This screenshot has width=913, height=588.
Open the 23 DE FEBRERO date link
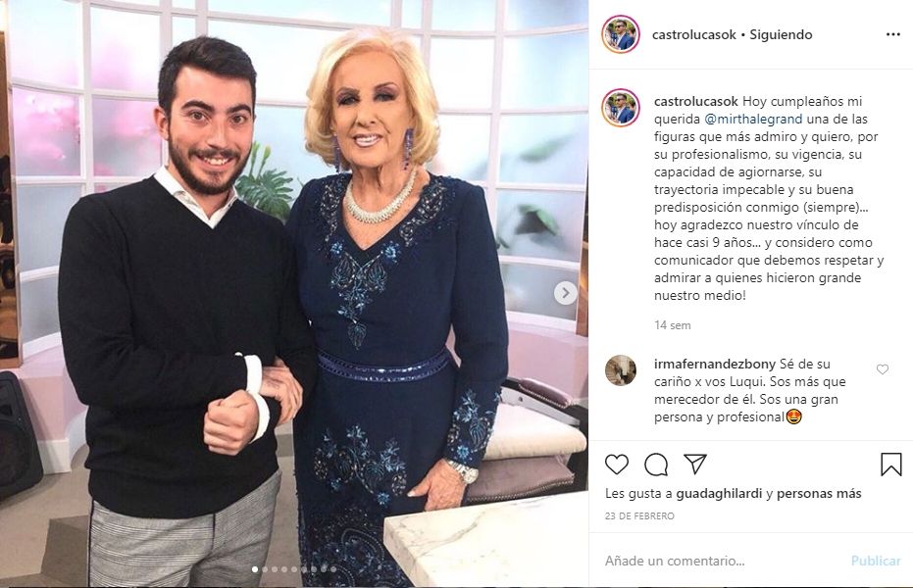pos(639,515)
